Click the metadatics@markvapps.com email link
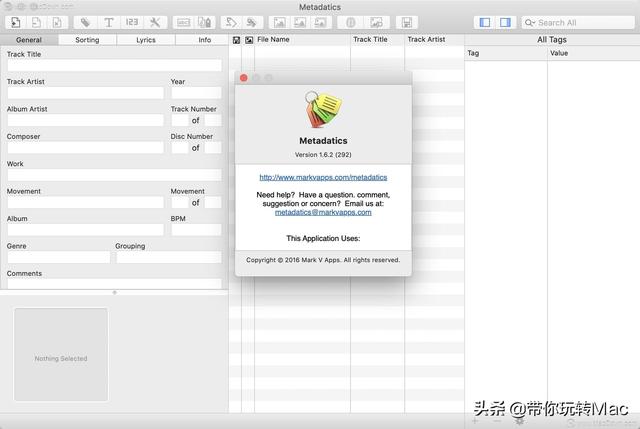Image resolution: width=640 pixels, height=429 pixels. (323, 212)
